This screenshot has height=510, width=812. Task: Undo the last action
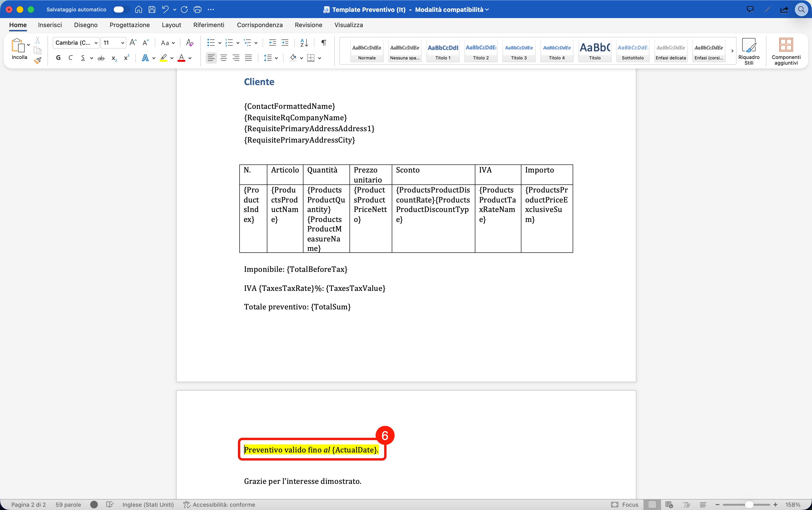165,10
